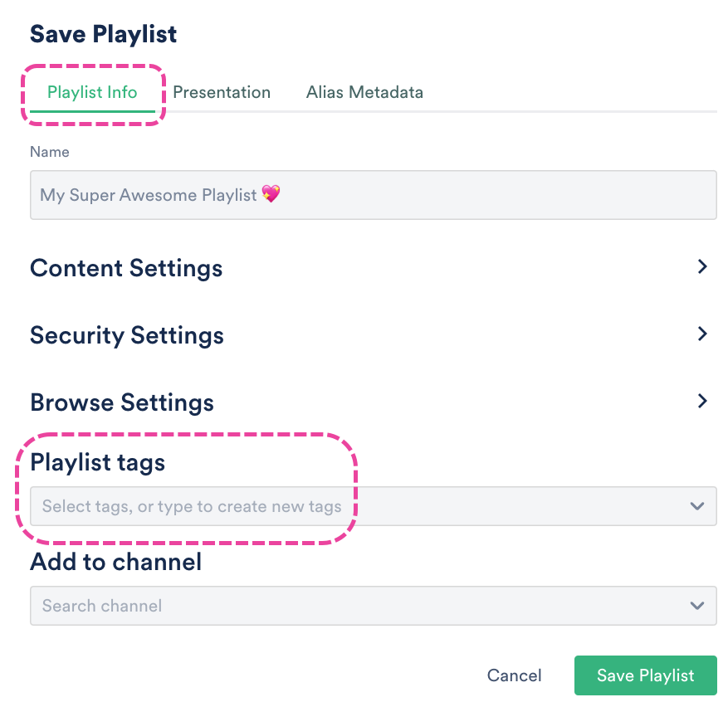Image resolution: width=728 pixels, height=702 pixels.
Task: Open Browse Settings via its right chevron
Action: click(x=702, y=402)
